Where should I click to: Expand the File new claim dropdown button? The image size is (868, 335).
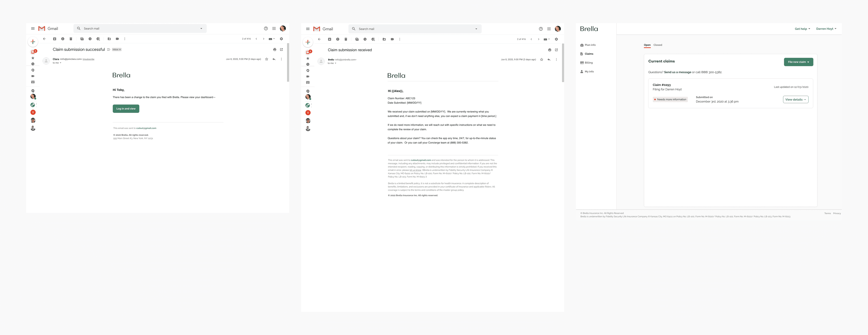(798, 62)
